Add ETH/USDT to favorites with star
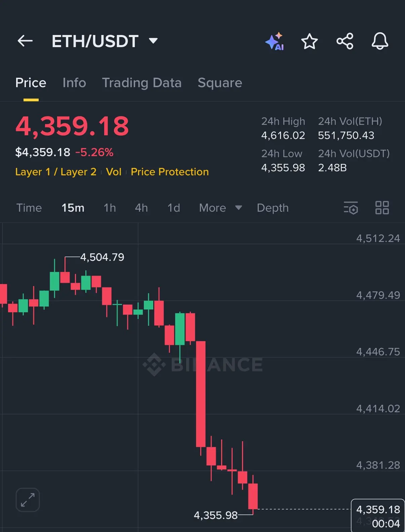 pyautogui.click(x=309, y=41)
